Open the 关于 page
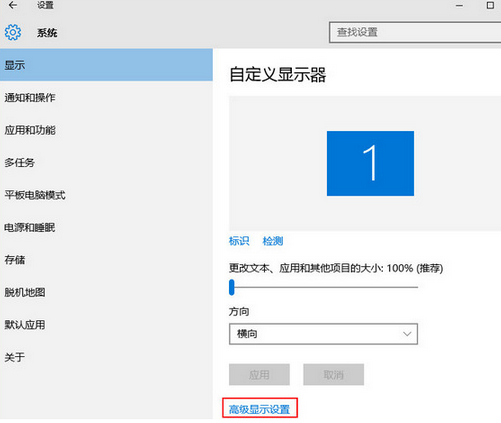Screen dimensions: 501x423 click(106, 357)
